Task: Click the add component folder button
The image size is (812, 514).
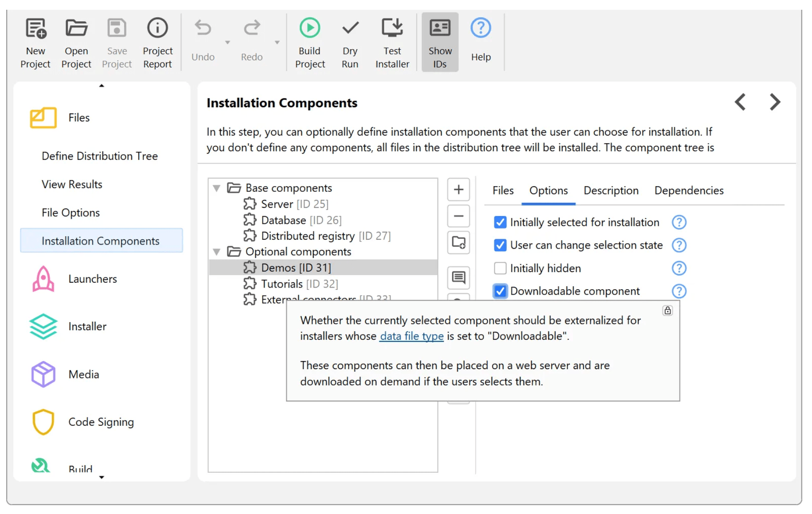Action: pos(458,242)
